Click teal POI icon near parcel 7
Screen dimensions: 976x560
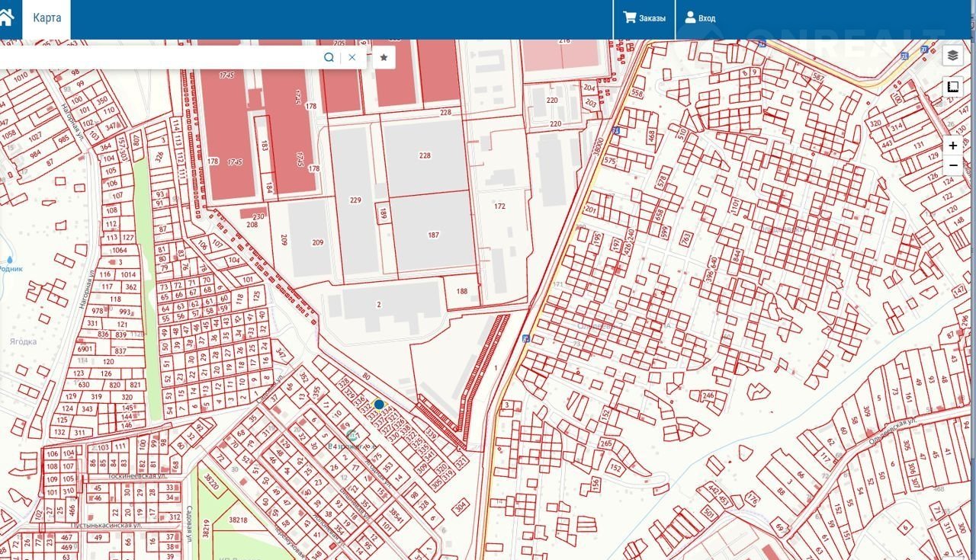[352, 435]
